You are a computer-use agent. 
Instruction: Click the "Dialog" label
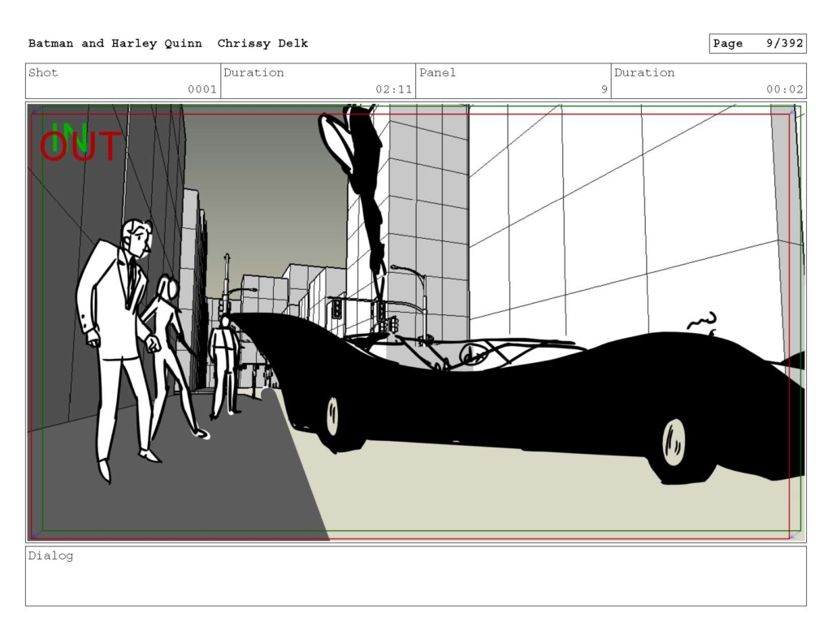(x=50, y=556)
